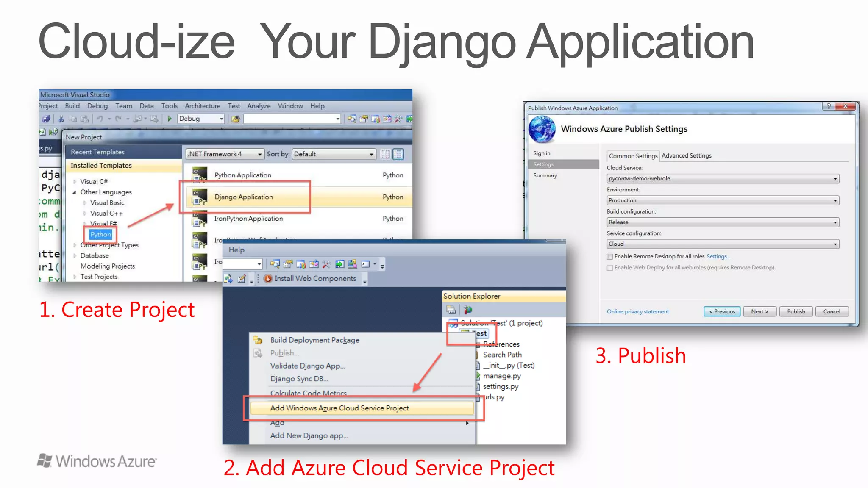Click the green Start Debugging play icon

(x=170, y=119)
